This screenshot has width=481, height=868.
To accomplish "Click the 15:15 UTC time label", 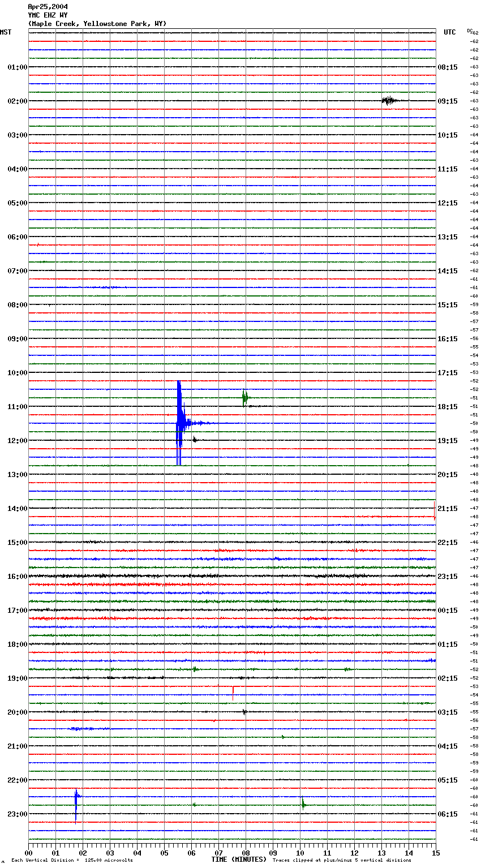I will pos(448,305).
